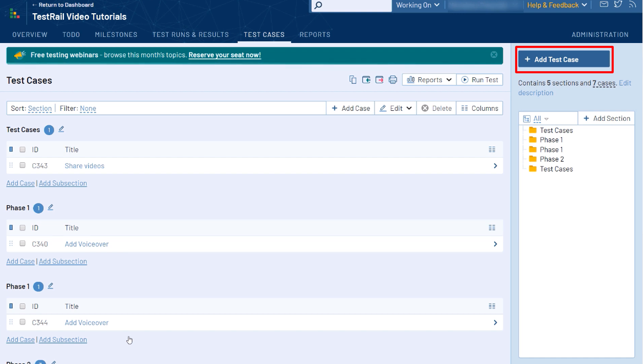Click the export cases icon with red arrow
Screen dimensions: 643x364
click(x=379, y=80)
